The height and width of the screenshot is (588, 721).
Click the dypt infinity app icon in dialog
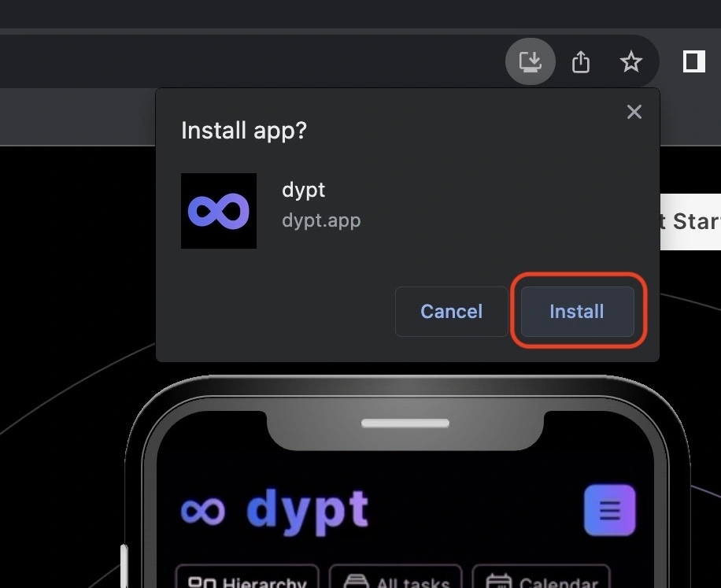(219, 211)
